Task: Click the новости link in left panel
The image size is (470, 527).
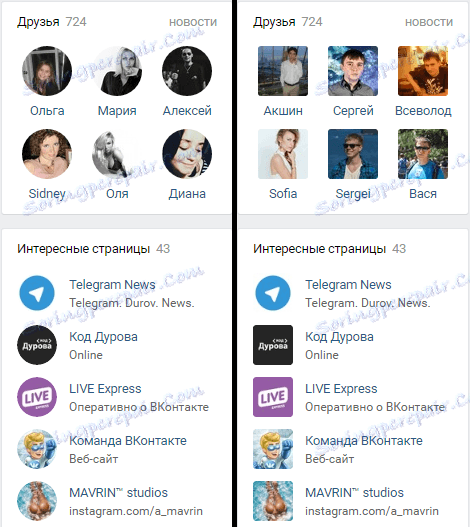Action: (193, 22)
